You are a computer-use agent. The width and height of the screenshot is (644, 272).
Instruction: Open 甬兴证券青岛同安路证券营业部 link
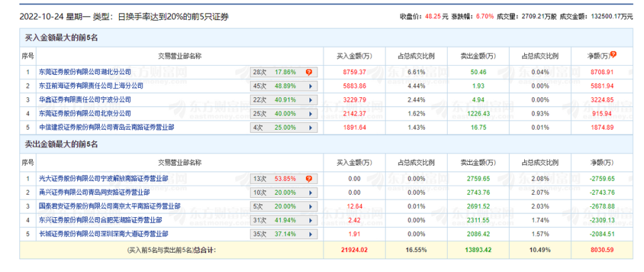pos(94,192)
